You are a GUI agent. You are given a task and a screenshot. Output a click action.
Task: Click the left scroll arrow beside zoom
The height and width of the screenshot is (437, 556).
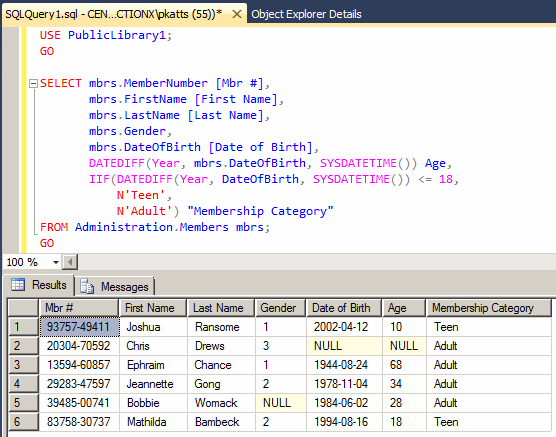pos(70,262)
